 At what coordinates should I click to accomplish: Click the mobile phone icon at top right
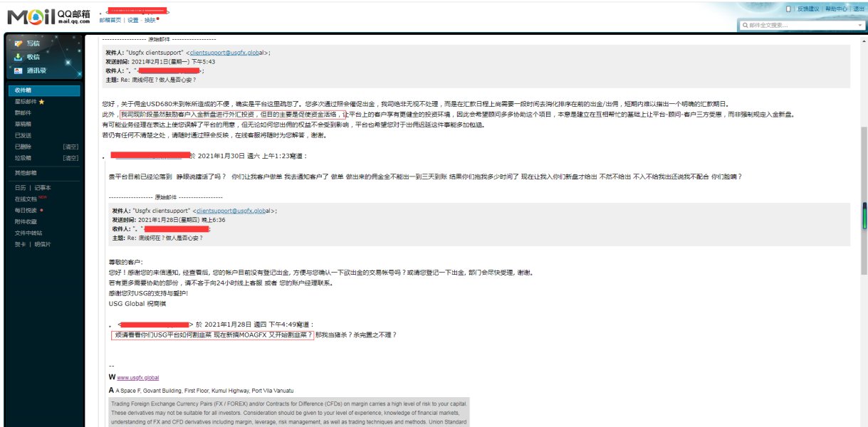tap(788, 9)
